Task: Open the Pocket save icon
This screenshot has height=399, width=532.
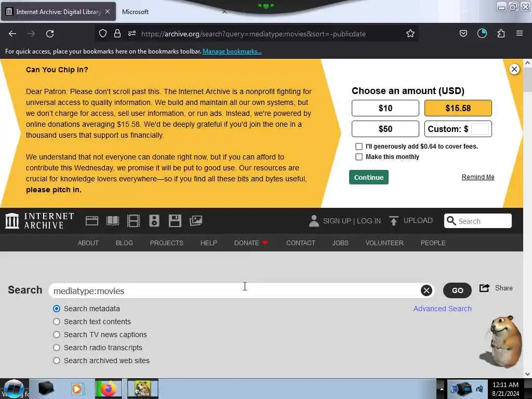Action: [x=463, y=33]
